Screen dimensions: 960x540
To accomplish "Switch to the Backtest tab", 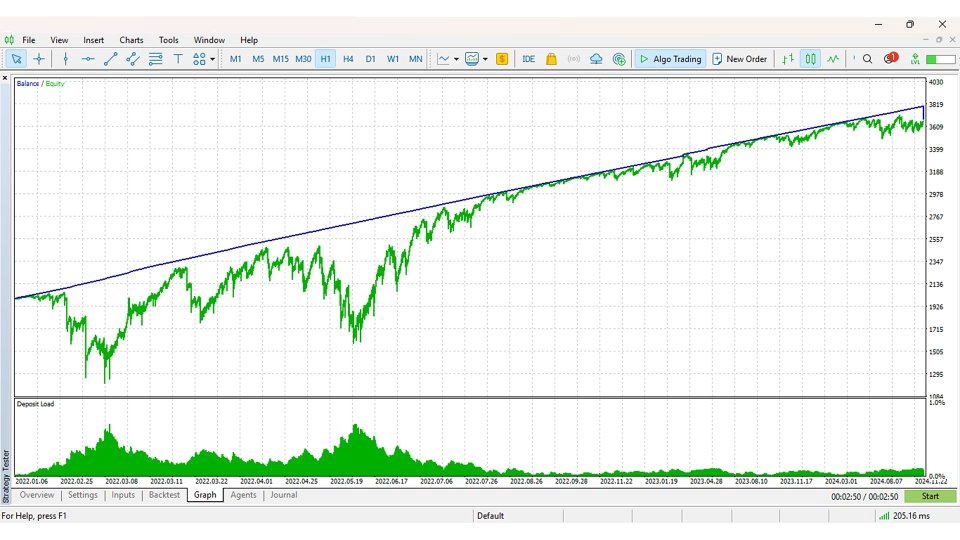I will tap(164, 495).
